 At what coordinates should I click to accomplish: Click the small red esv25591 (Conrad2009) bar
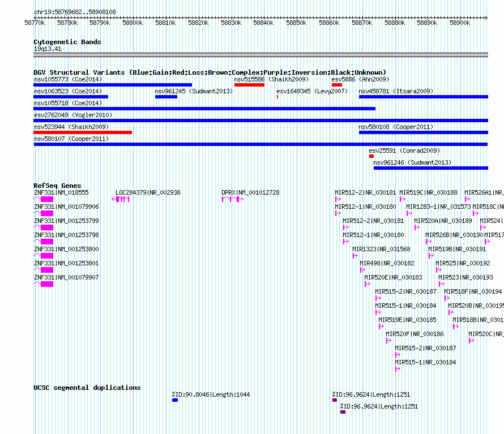point(371,156)
